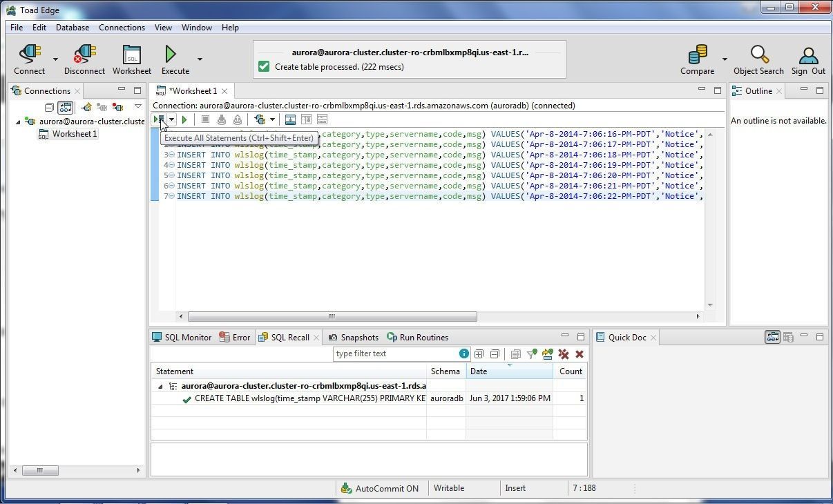The height and width of the screenshot is (504, 833).
Task: Execute current statement with green arrow
Action: 184,119
